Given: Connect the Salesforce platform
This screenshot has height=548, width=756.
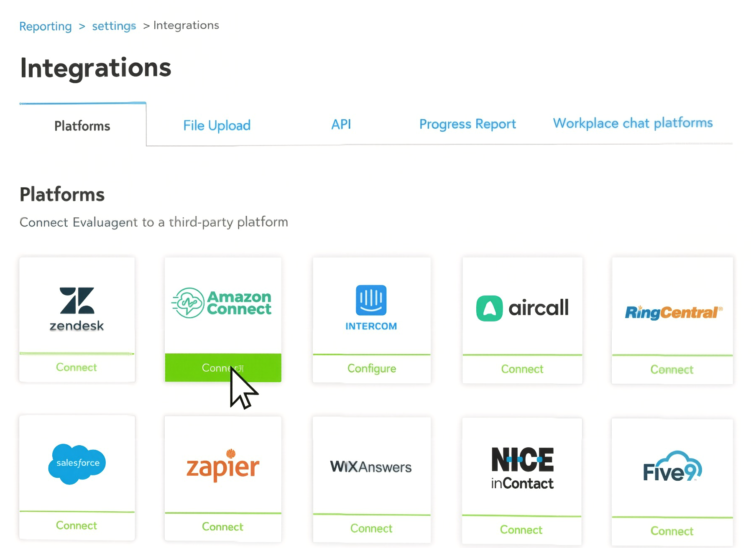Looking at the screenshot, I should [x=77, y=525].
